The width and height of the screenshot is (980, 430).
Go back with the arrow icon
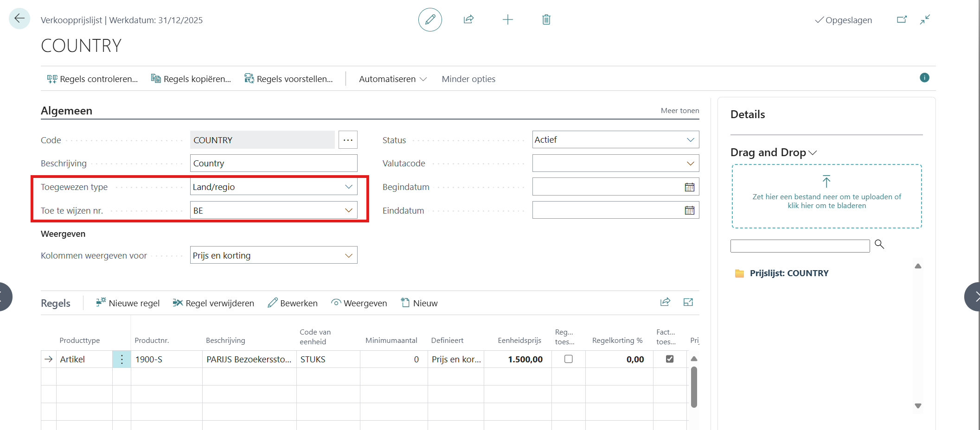19,19
